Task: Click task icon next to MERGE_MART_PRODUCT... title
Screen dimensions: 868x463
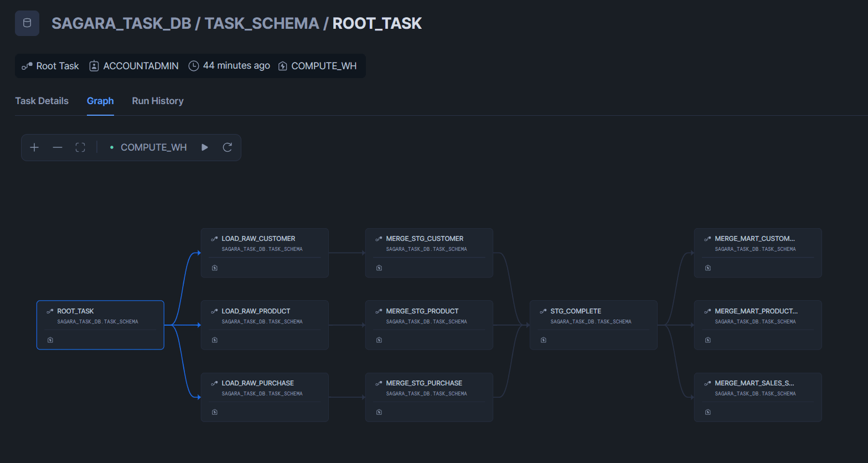Action: (x=707, y=311)
